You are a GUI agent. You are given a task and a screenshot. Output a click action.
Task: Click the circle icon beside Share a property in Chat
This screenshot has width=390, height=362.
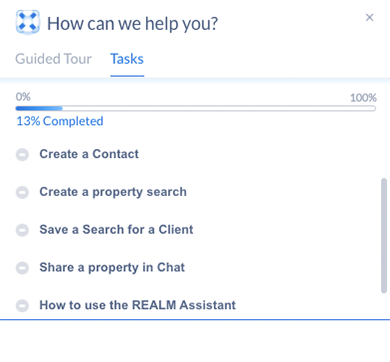(x=22, y=268)
